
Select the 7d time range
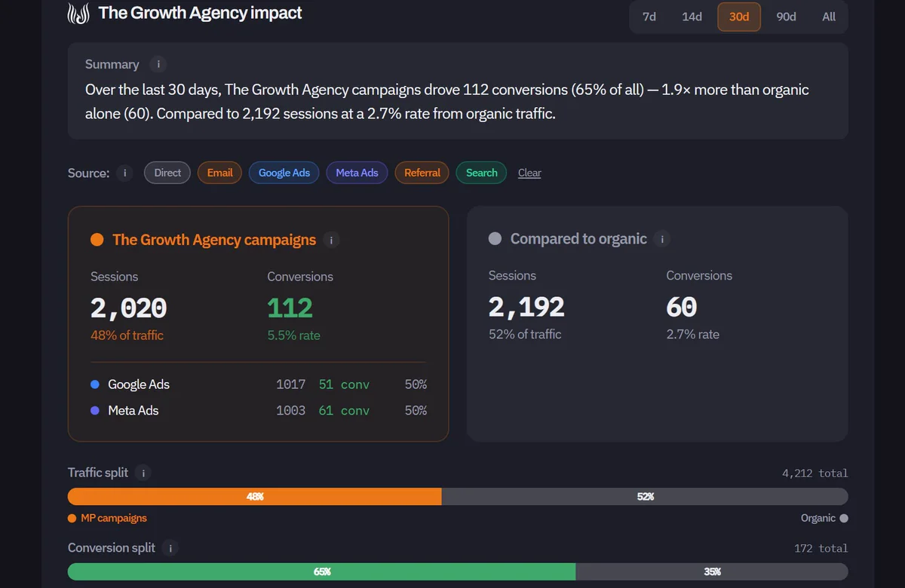tap(649, 17)
